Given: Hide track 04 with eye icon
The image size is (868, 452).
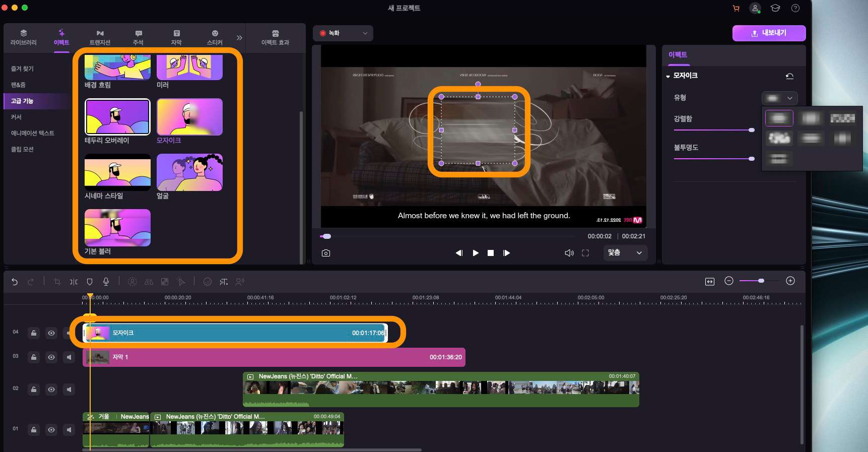Looking at the screenshot, I should tap(51, 333).
